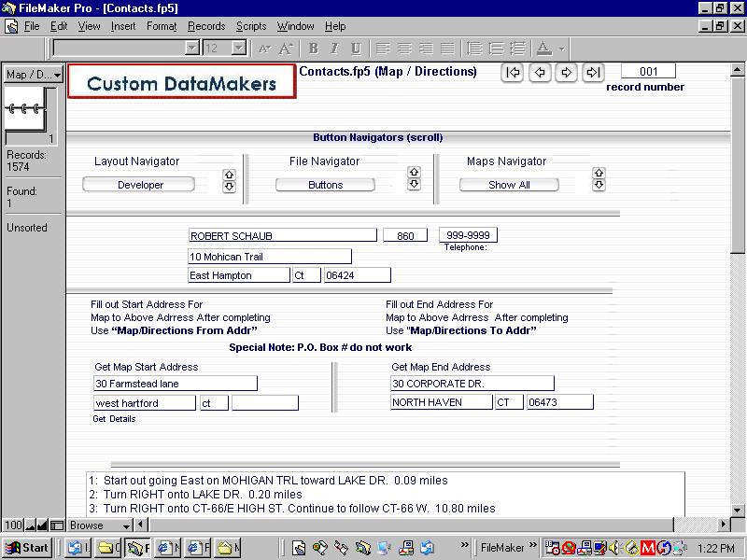Click the decrease font size icon
747x560 pixels.
(x=265, y=49)
